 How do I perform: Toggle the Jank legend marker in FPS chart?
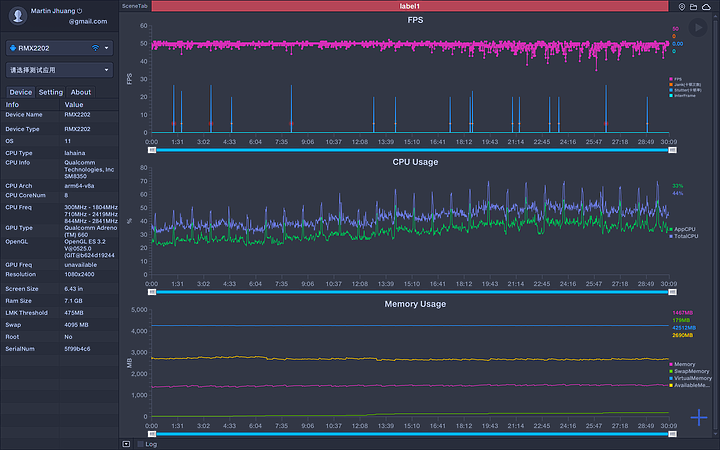671,84
